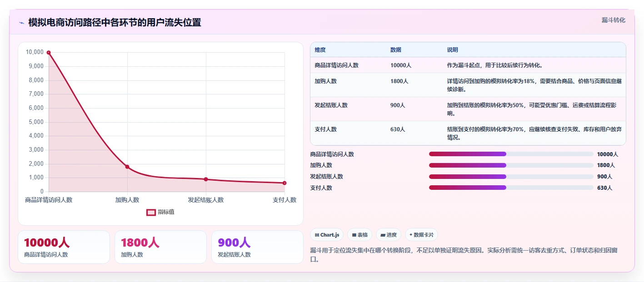The image size is (644, 282).
Task: Click y-axis label 10,000
Action: tap(35, 52)
